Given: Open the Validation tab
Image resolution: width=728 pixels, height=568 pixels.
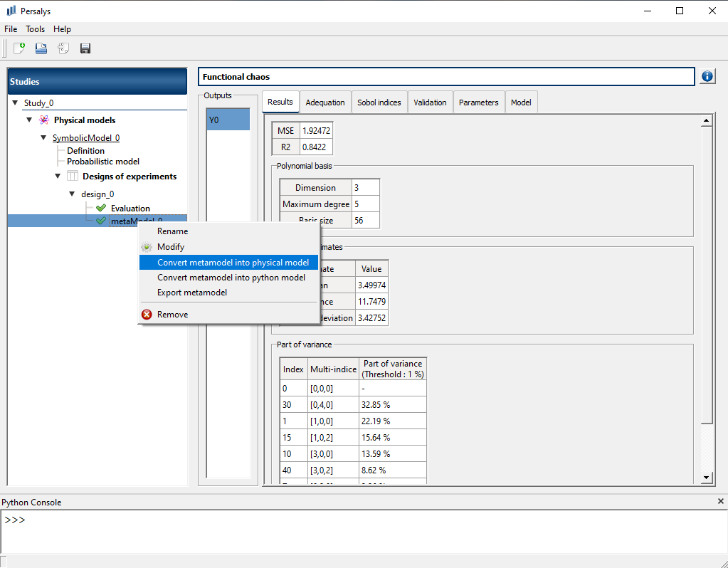Looking at the screenshot, I should pos(430,102).
